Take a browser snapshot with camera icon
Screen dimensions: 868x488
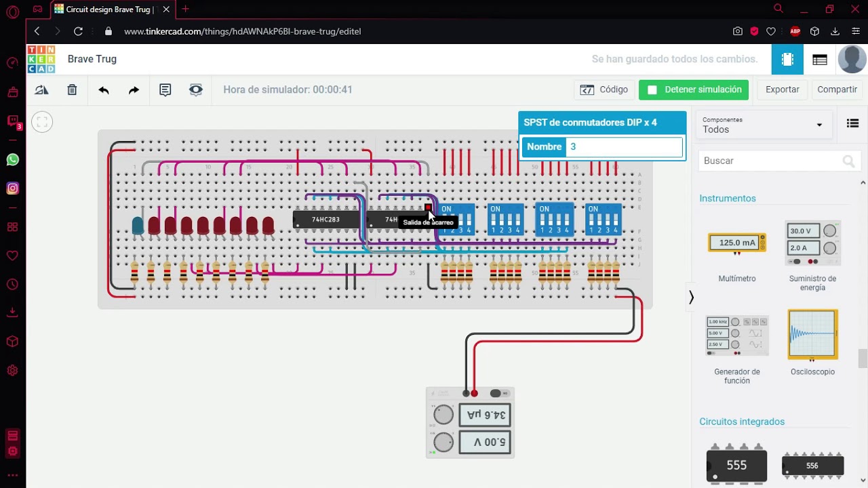coord(737,31)
